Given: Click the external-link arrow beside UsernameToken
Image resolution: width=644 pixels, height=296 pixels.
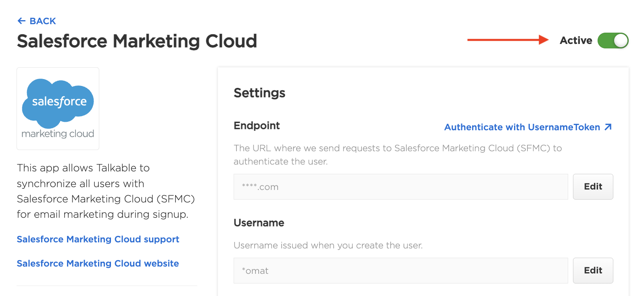Looking at the screenshot, I should [x=608, y=127].
